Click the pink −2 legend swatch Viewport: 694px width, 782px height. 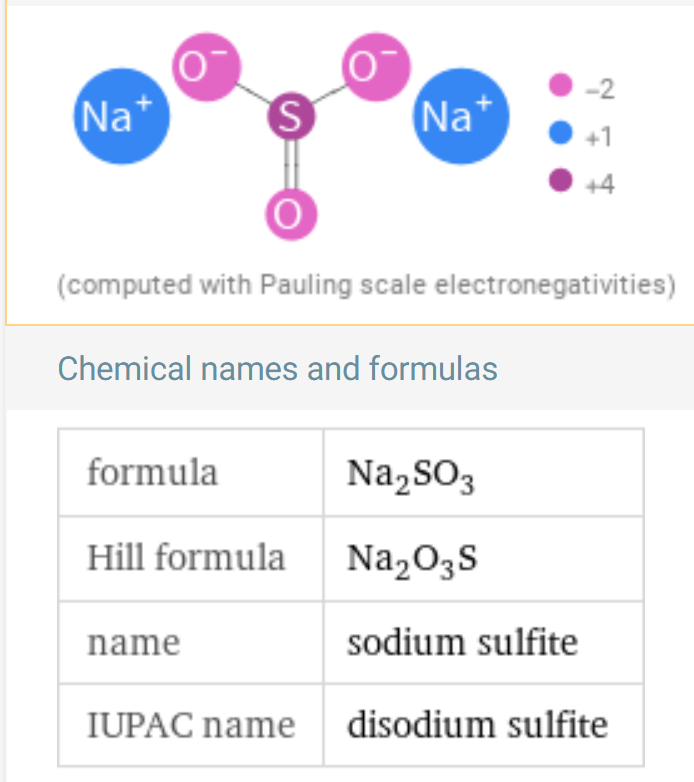(560, 85)
